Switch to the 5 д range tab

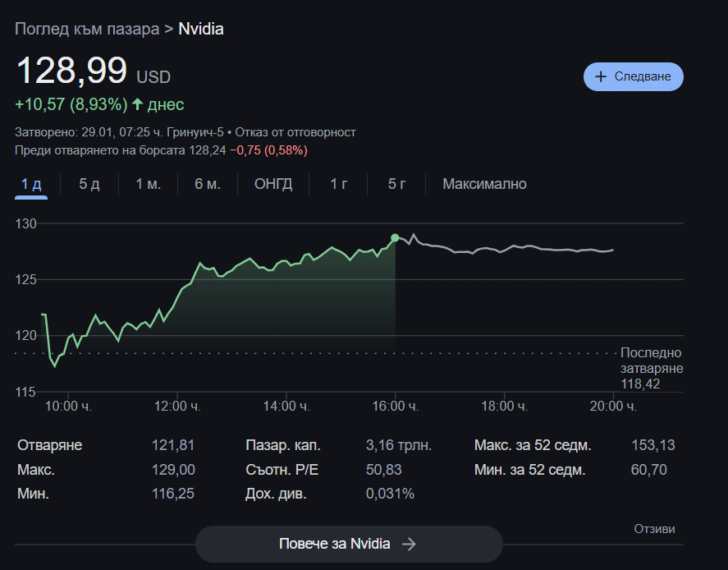tap(89, 184)
